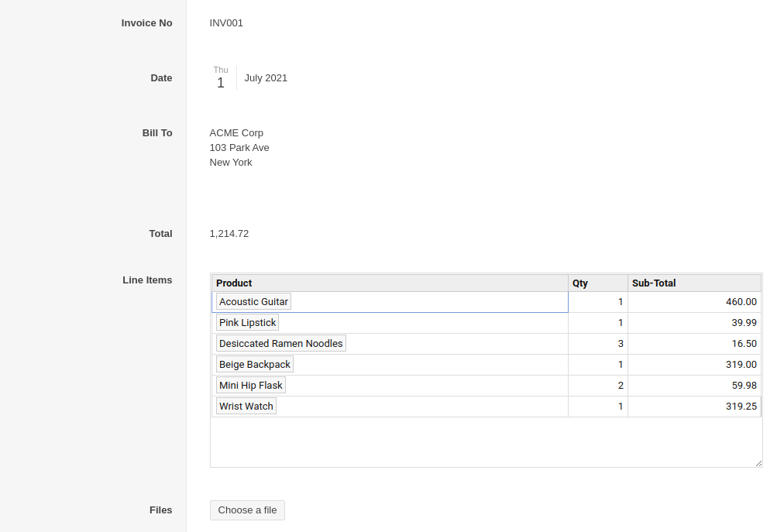Select the Wrist Watch product tag
Image resolution: width=784 pixels, height=532 pixels.
[246, 407]
